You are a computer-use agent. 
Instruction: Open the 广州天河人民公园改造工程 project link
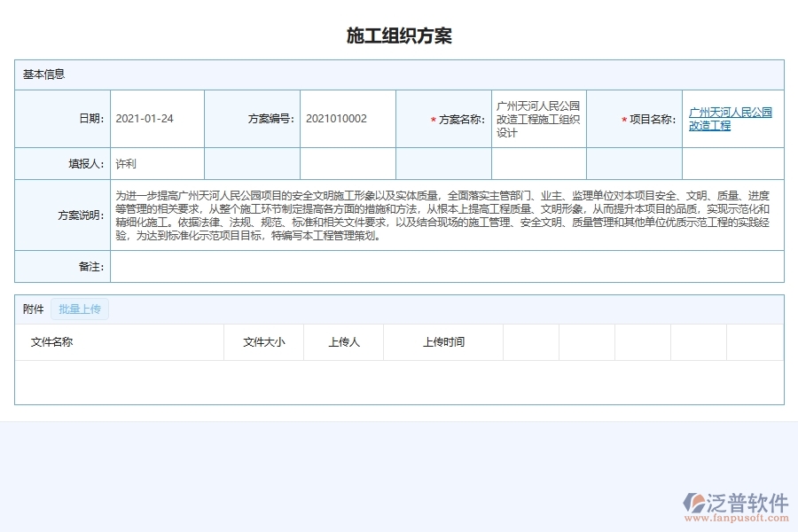click(729, 119)
